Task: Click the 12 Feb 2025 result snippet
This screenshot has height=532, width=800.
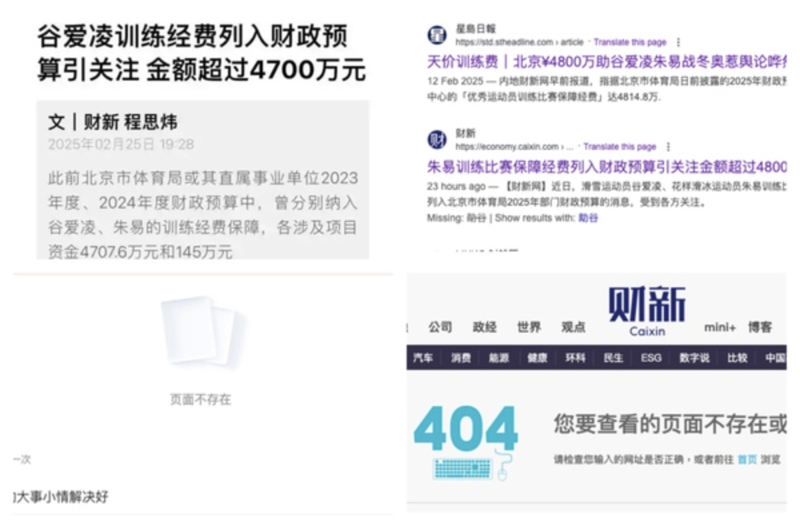Action: click(x=606, y=89)
